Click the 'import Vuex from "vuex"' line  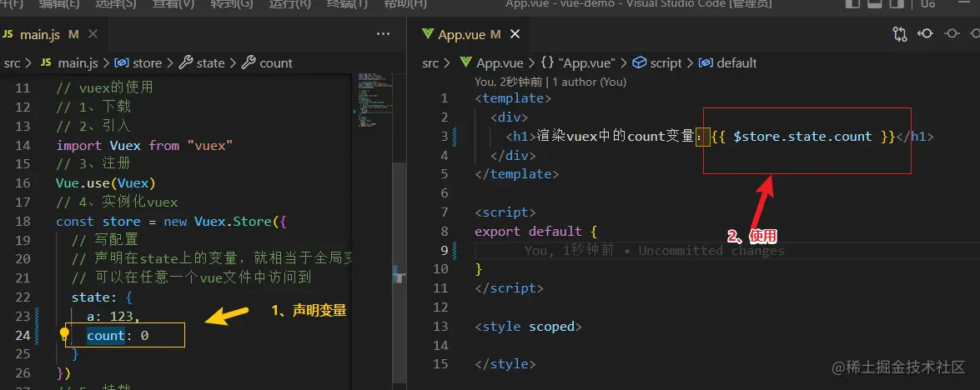coord(144,145)
